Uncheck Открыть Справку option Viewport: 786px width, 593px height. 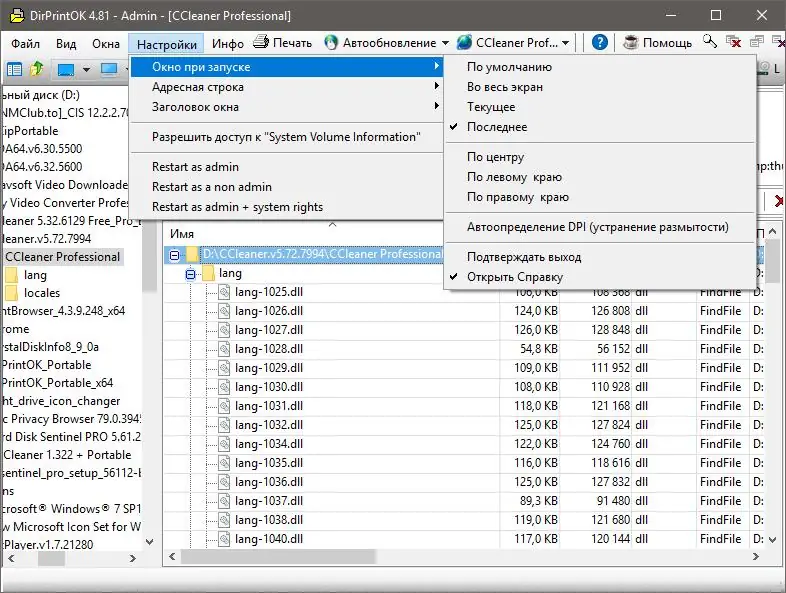(600, 277)
